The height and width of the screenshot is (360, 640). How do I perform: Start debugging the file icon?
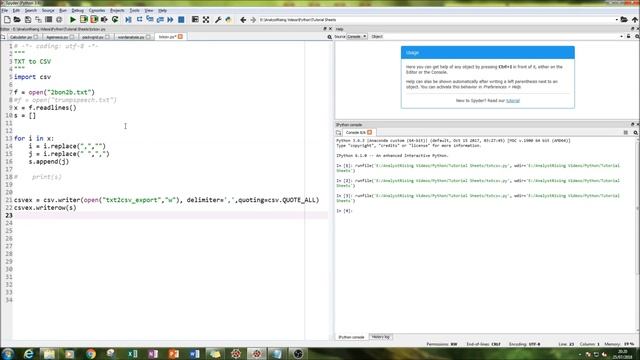click(x=129, y=20)
